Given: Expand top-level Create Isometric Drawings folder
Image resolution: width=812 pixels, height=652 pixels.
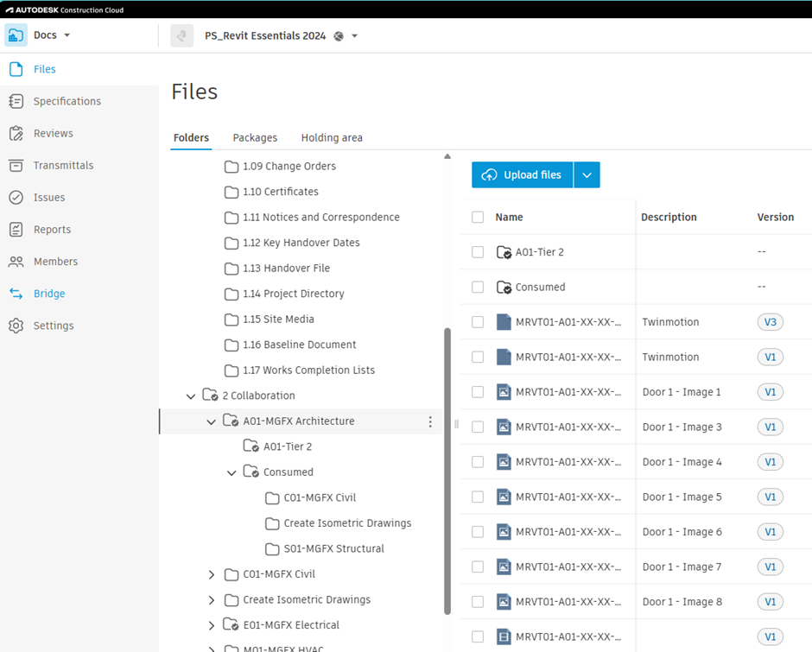Looking at the screenshot, I should (212, 599).
